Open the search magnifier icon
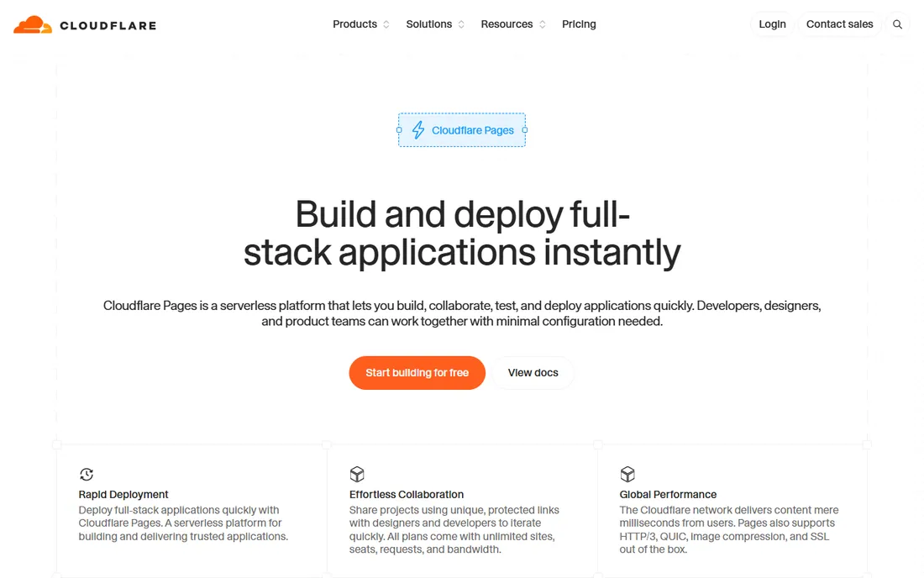This screenshot has width=924, height=578. click(897, 24)
